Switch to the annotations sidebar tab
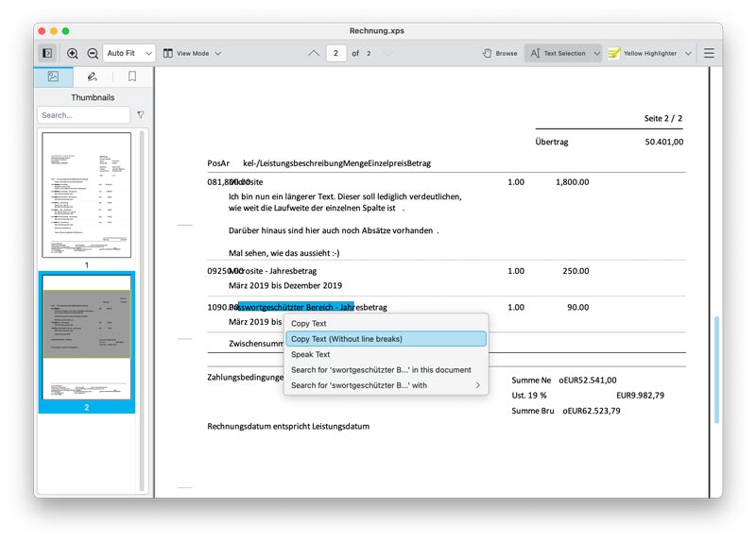 (93, 76)
